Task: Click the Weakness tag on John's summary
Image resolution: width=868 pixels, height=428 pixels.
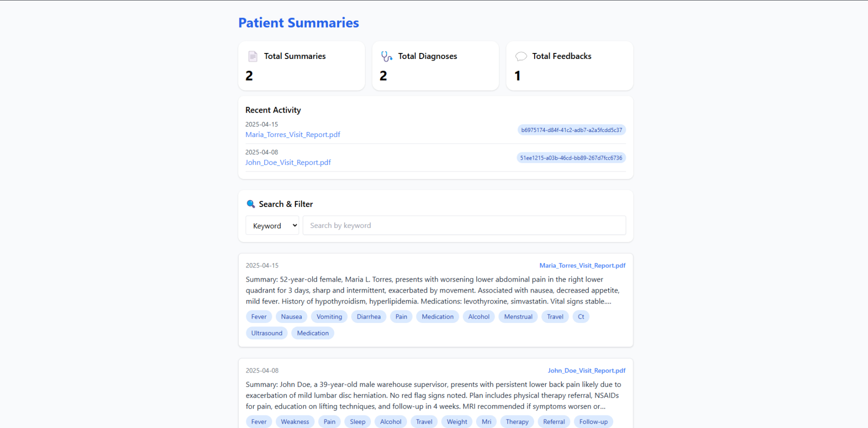Action: (x=295, y=422)
